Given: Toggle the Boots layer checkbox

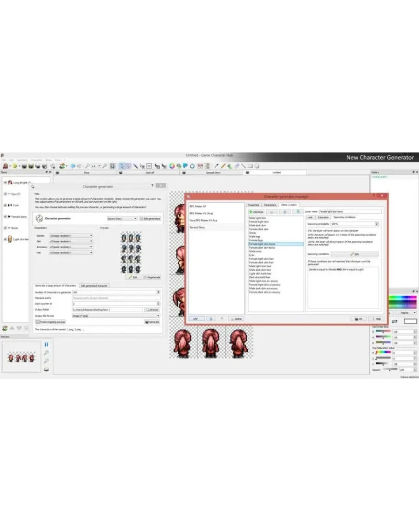Looking at the screenshot, I should 5,228.
